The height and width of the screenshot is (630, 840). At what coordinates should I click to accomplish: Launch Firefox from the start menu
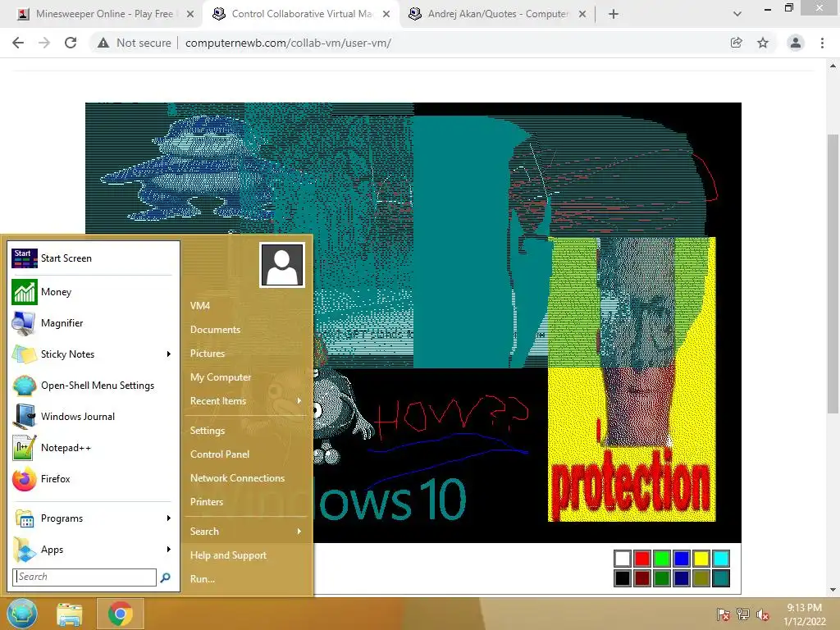click(94, 478)
